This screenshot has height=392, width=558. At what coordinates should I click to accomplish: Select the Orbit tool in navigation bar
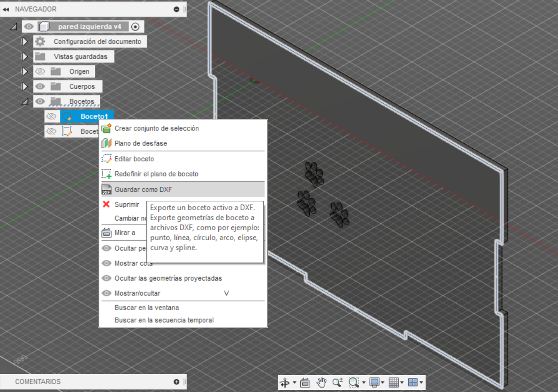[x=285, y=383]
